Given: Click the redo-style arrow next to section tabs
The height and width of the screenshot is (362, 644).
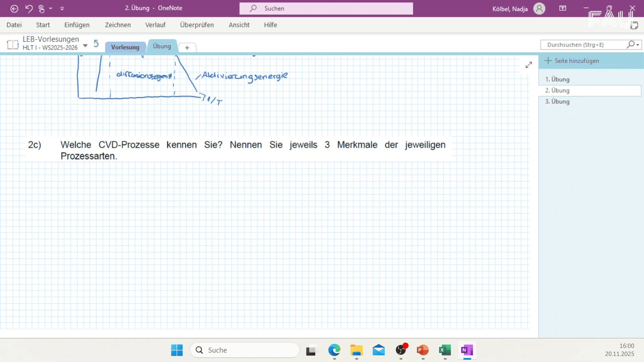Looking at the screenshot, I should click(x=96, y=43).
